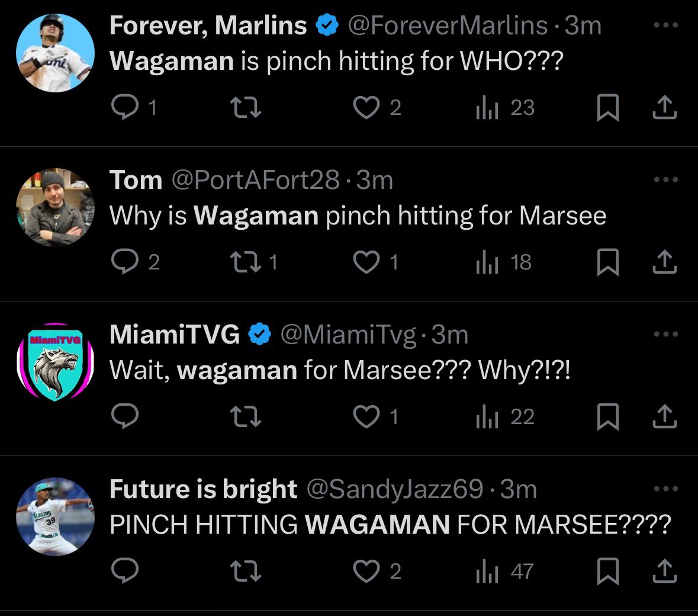This screenshot has width=698, height=616.
Task: Retweet the Forever, Marlins post
Action: [x=245, y=108]
